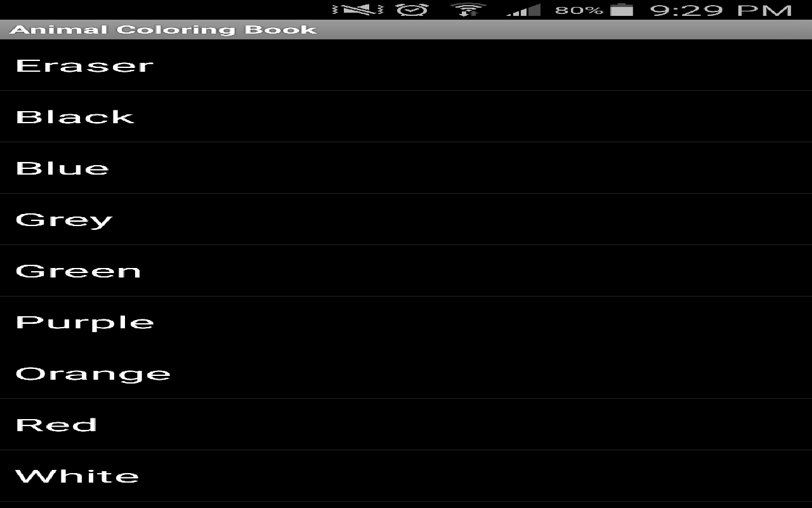
Task: Pick the Blue color entry
Action: click(x=406, y=168)
